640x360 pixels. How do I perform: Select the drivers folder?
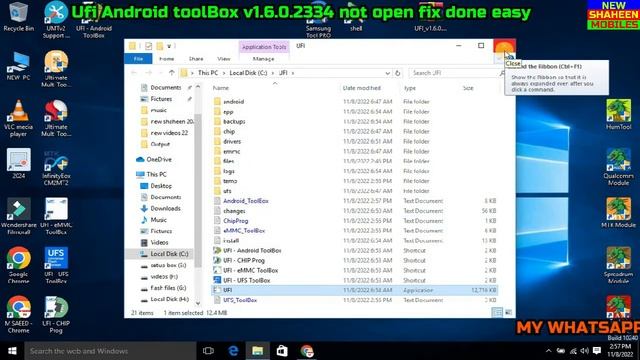click(x=232, y=141)
